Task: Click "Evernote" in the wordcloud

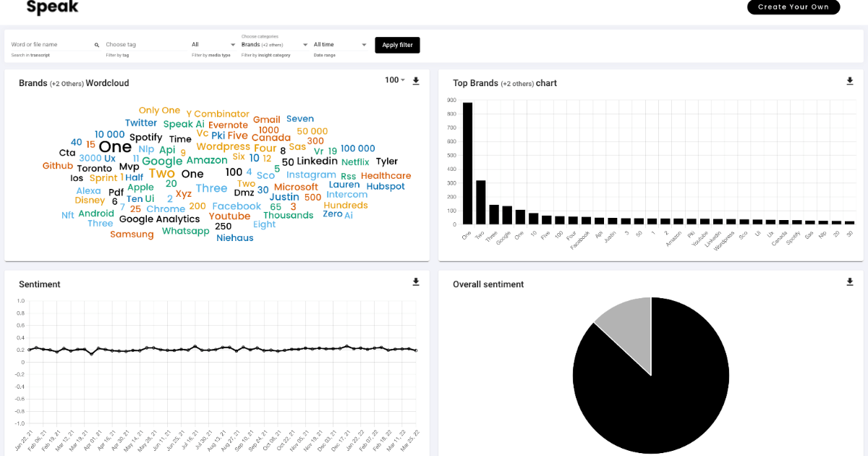Action: [x=228, y=125]
